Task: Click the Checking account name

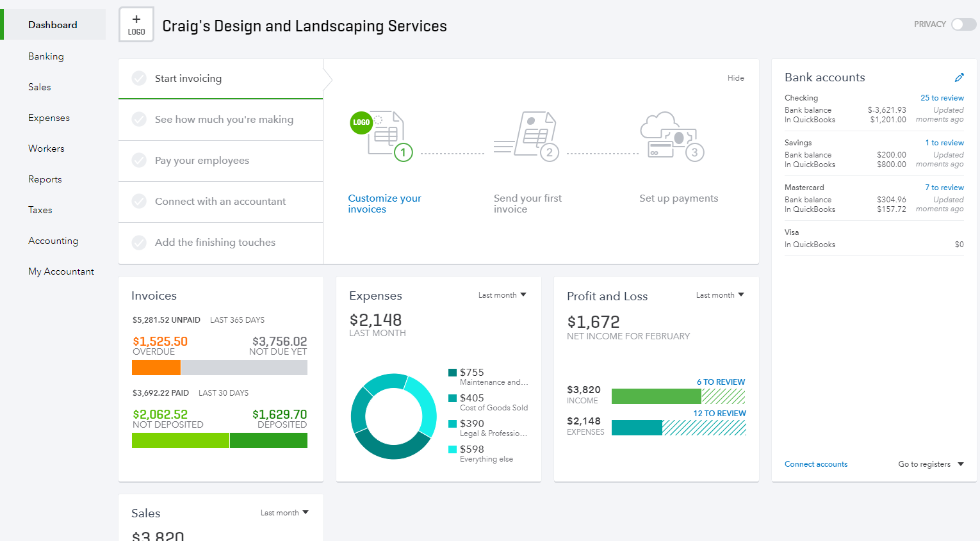Action: coord(801,98)
